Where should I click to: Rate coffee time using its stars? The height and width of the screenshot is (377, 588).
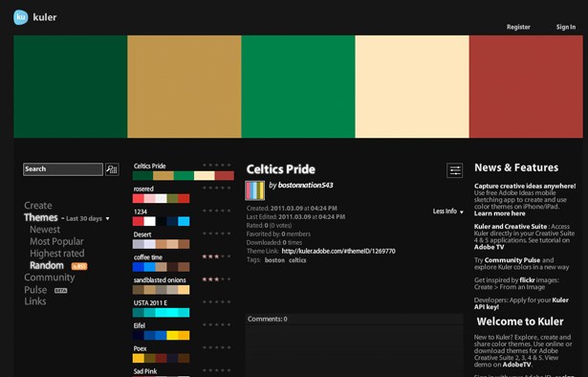coord(217,256)
